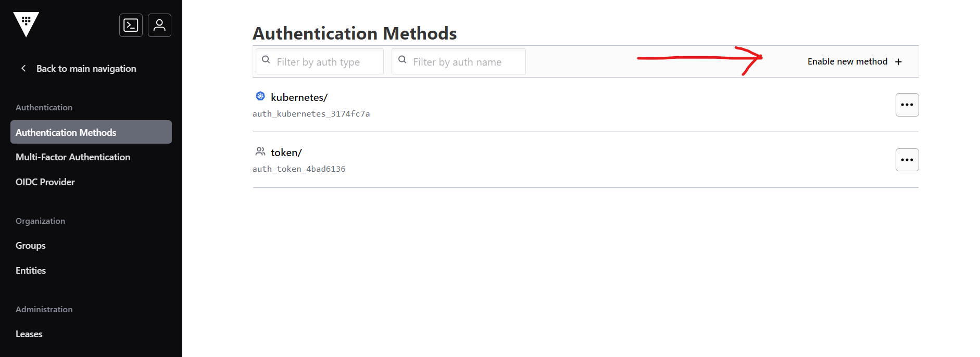Image resolution: width=980 pixels, height=357 pixels.
Task: Open Entities in the sidebar
Action: click(x=30, y=270)
